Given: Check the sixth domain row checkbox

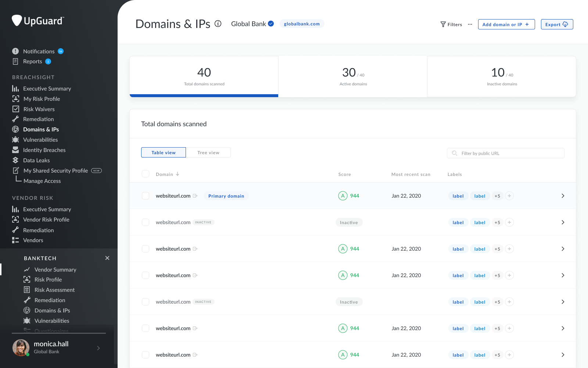Looking at the screenshot, I should click(x=146, y=328).
